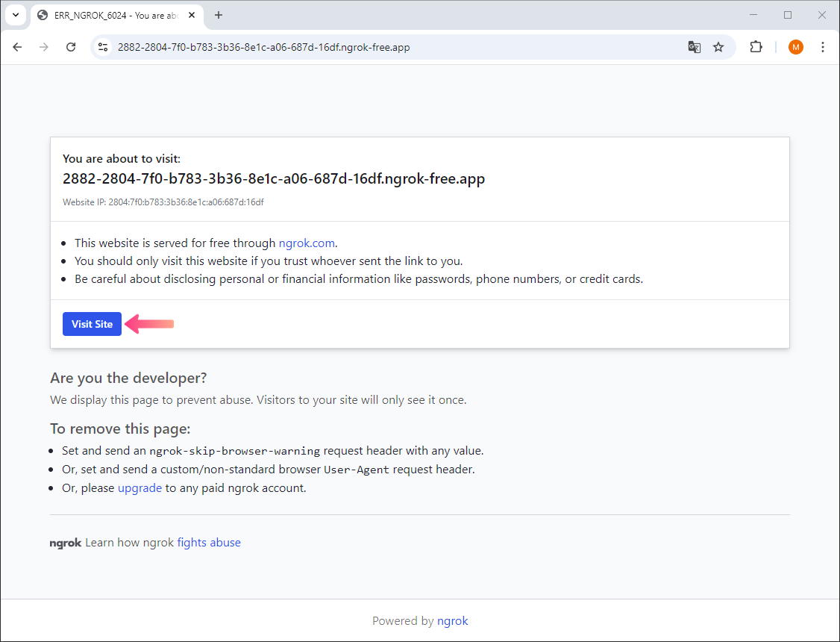Follow the upgrade link
This screenshot has width=840, height=642.
click(140, 488)
